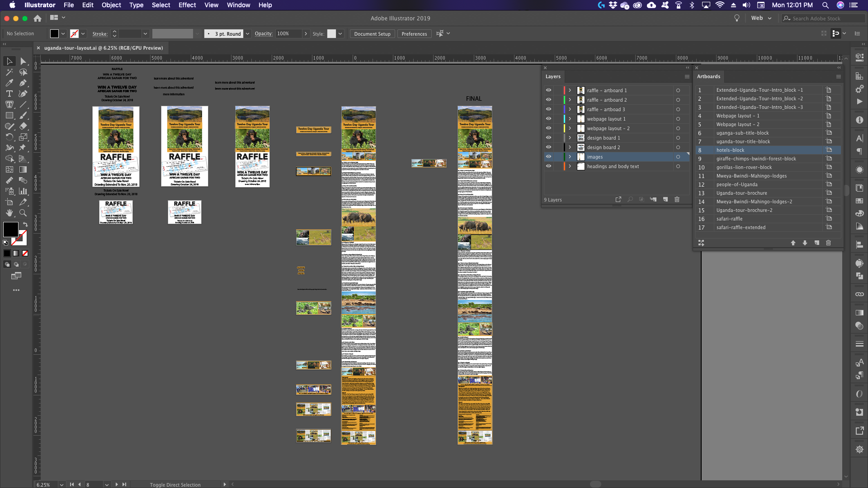
Task: Click the Document Setup button
Action: click(x=372, y=33)
